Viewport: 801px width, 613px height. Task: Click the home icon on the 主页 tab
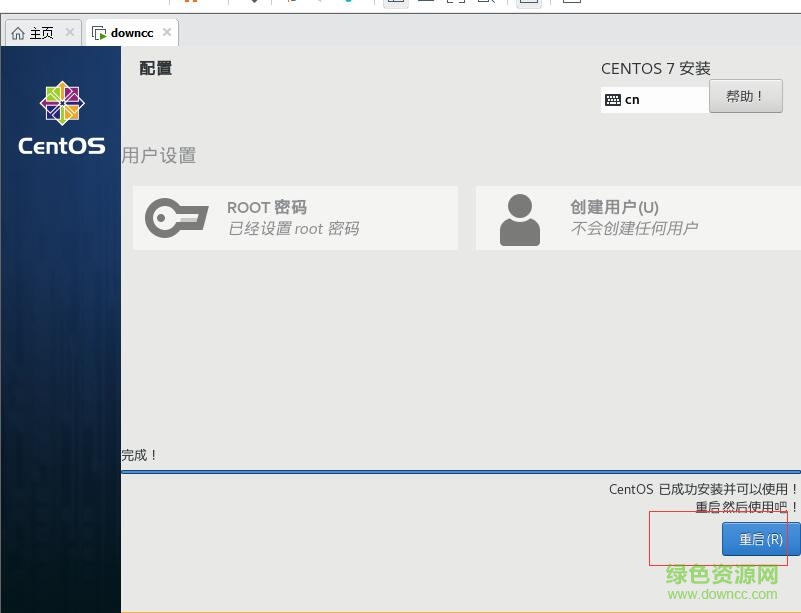(x=18, y=33)
